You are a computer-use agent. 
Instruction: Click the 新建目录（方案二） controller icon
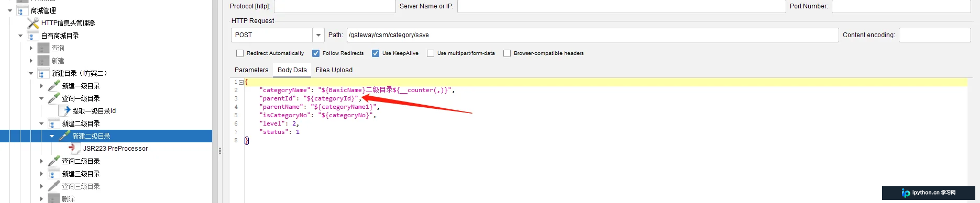coord(43,73)
